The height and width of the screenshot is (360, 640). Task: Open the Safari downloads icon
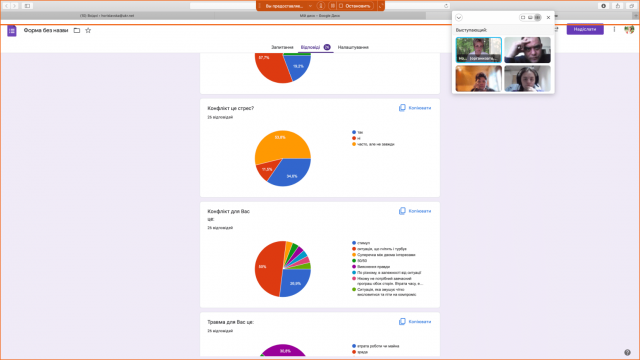pyautogui.click(x=603, y=6)
